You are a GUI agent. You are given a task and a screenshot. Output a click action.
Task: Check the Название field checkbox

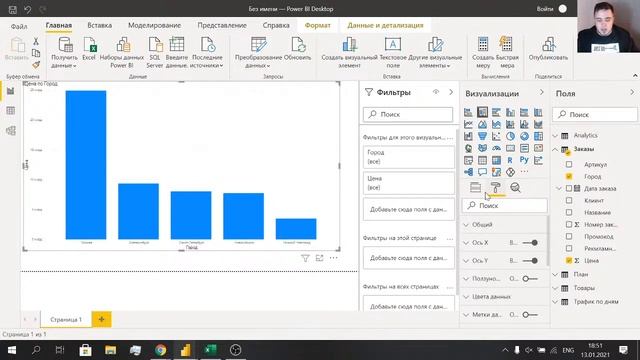tap(569, 212)
